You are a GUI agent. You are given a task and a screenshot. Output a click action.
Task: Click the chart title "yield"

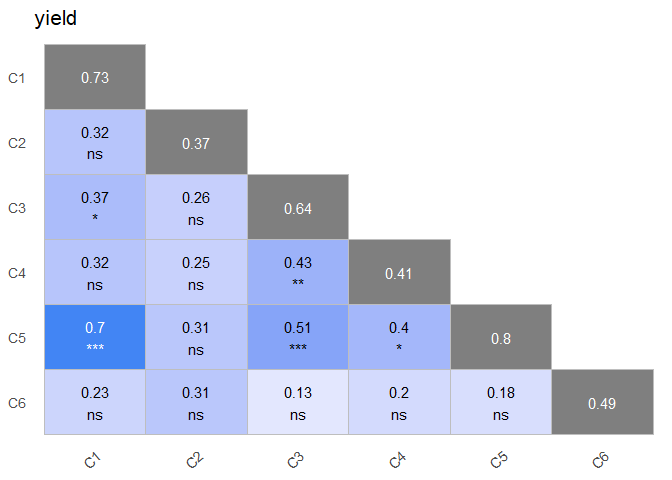tap(55, 18)
